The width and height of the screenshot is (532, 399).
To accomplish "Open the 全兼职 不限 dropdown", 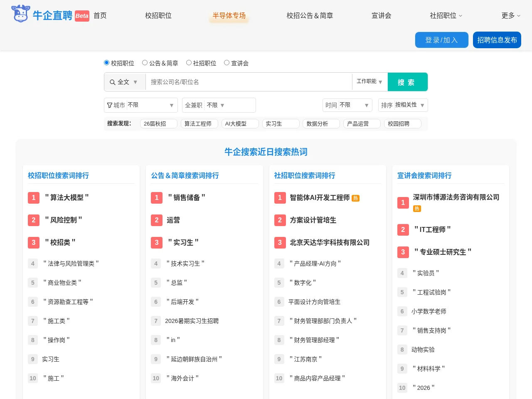I will tap(216, 105).
